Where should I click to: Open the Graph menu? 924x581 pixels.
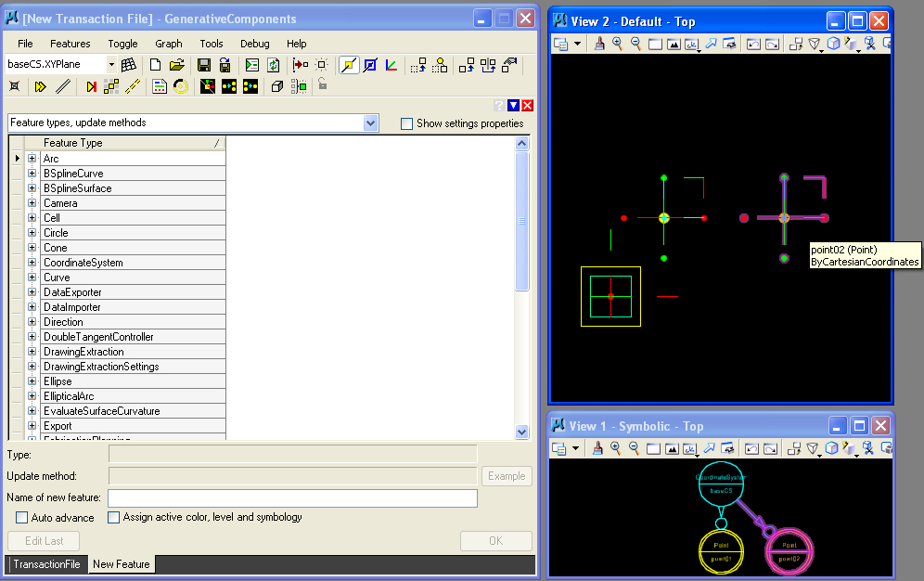(x=169, y=44)
